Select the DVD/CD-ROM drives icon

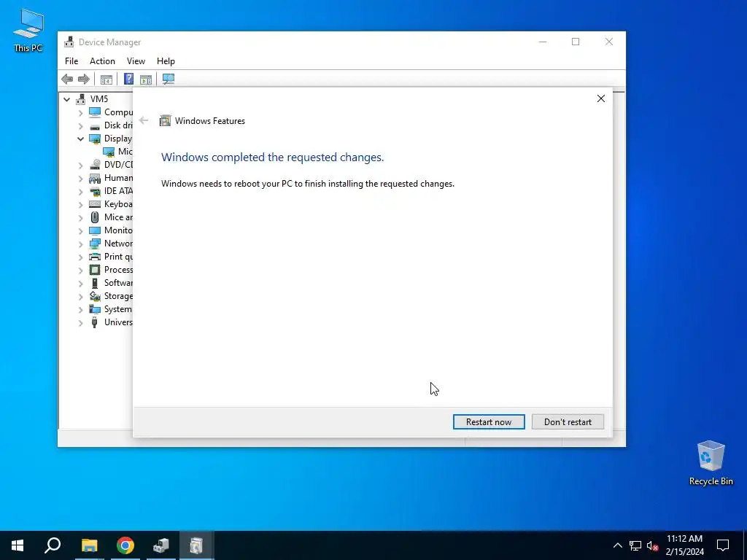tap(95, 165)
